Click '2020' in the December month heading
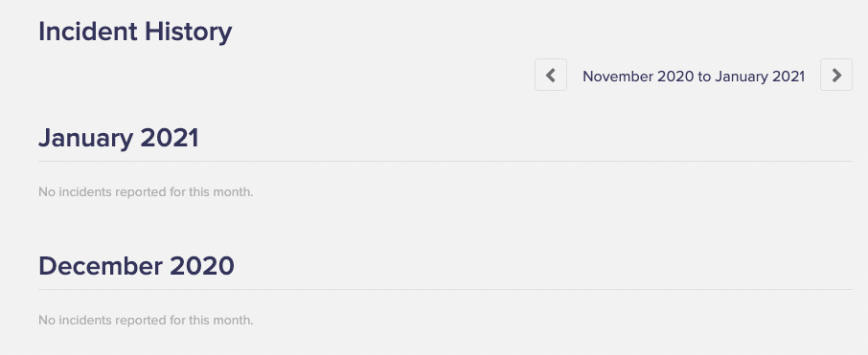The width and height of the screenshot is (868, 355). [x=202, y=266]
